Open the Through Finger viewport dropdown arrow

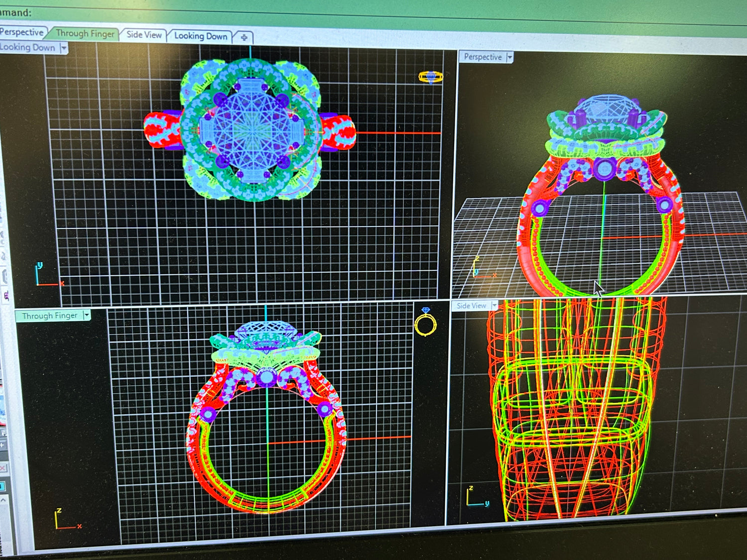pos(87,315)
